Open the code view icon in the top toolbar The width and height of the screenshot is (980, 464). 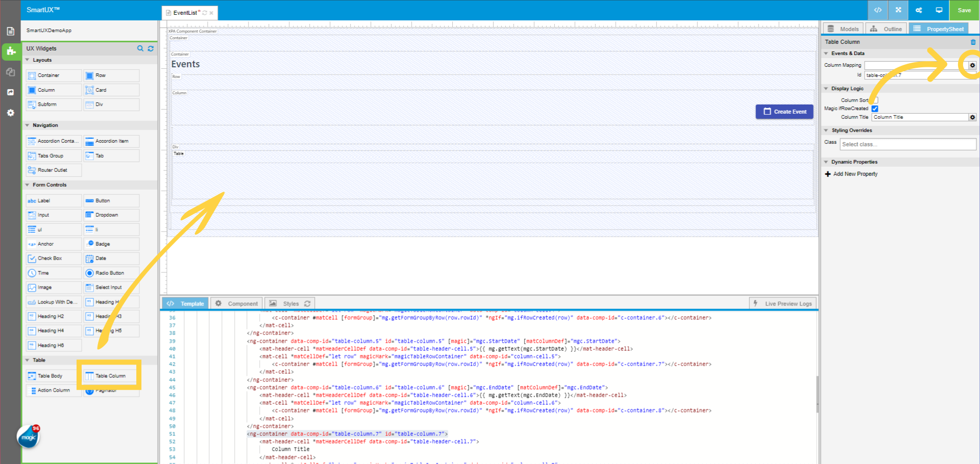click(877, 10)
